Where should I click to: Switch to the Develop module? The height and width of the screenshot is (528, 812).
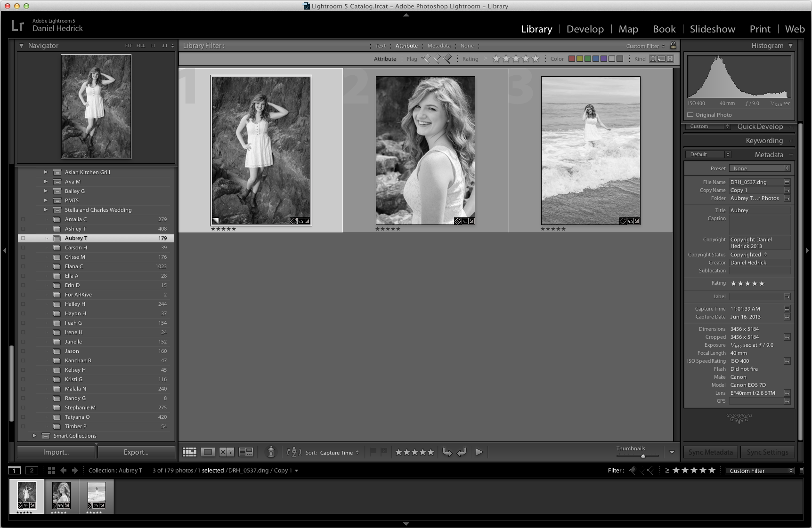pos(585,29)
